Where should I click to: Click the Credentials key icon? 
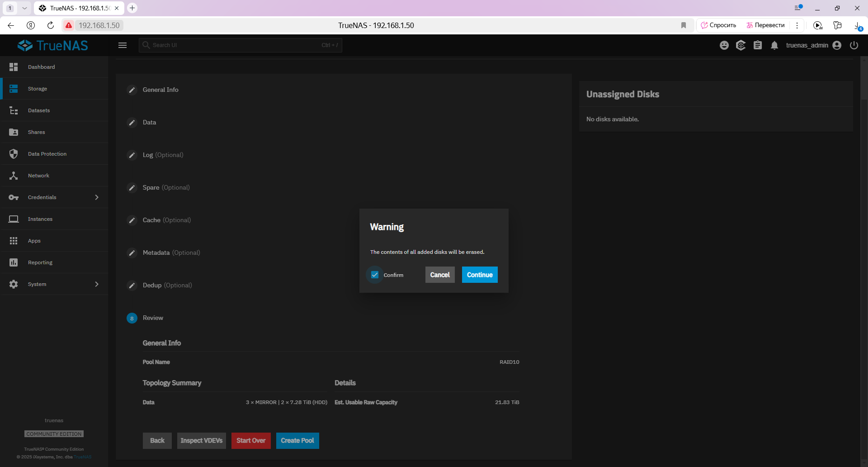click(14, 197)
